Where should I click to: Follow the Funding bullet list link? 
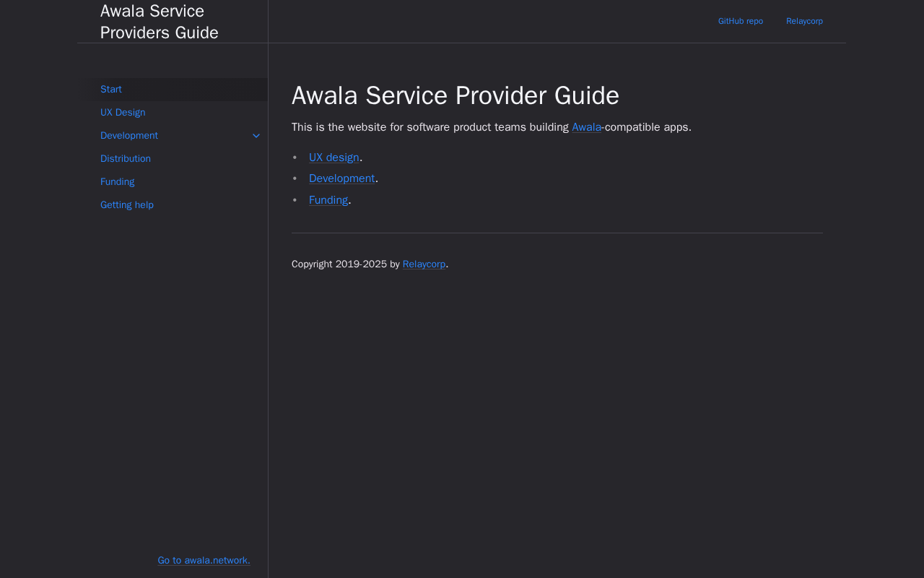coord(328,200)
